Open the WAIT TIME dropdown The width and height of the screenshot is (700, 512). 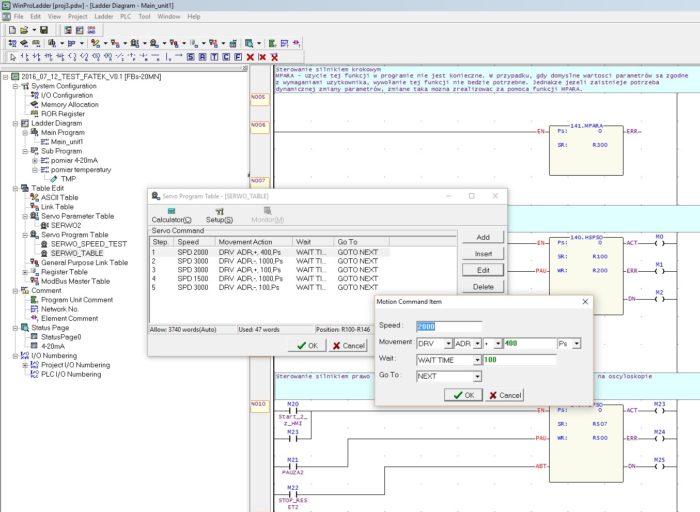coord(477,360)
